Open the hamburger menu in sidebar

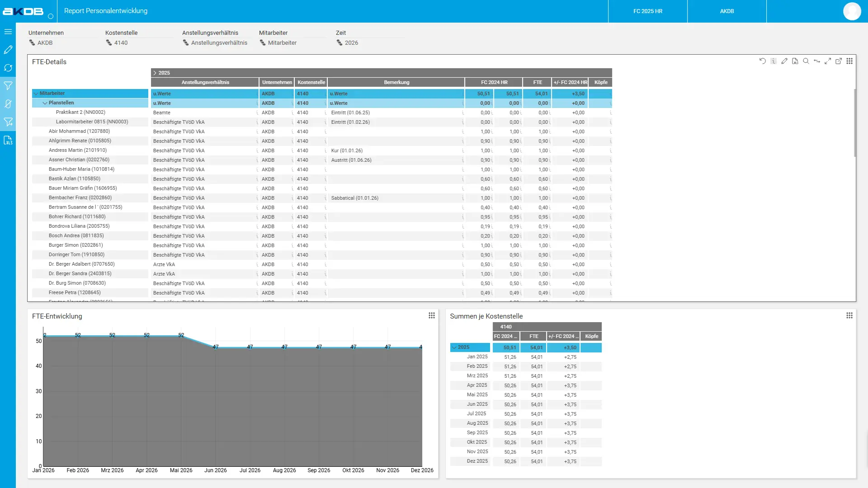pos(8,32)
